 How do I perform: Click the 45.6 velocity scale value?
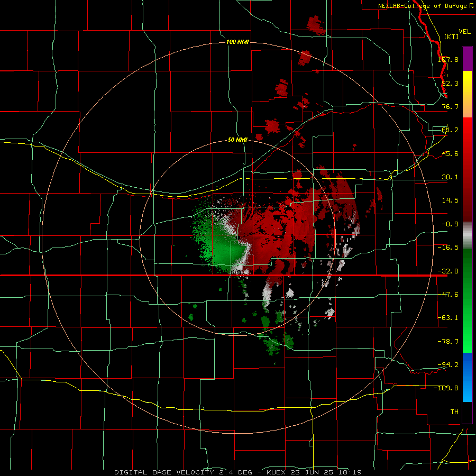coord(450,153)
